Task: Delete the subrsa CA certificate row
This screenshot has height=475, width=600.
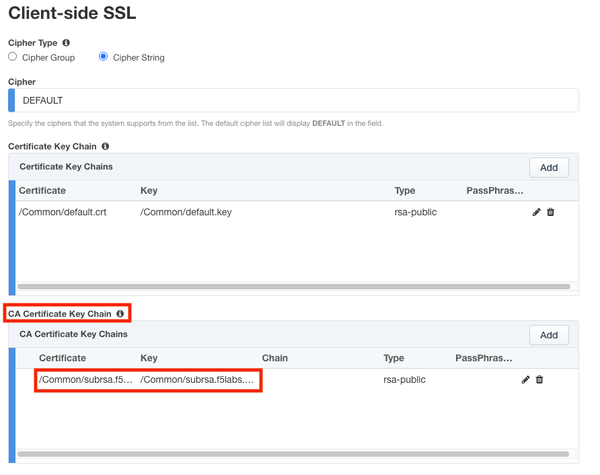Action: pyautogui.click(x=540, y=380)
